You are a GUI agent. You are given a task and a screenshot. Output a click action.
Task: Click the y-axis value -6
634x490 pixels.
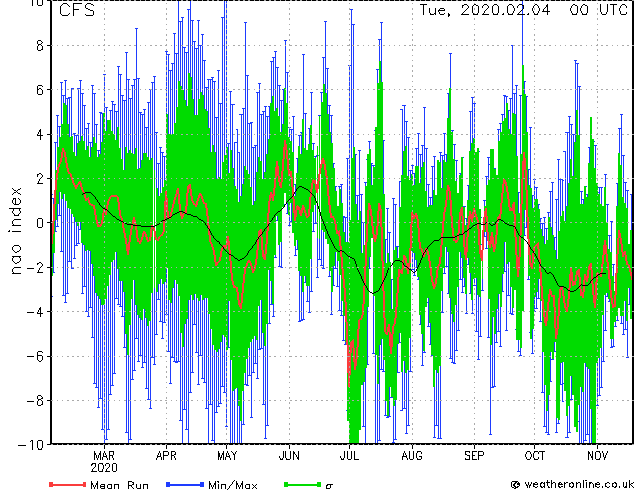click(36, 356)
